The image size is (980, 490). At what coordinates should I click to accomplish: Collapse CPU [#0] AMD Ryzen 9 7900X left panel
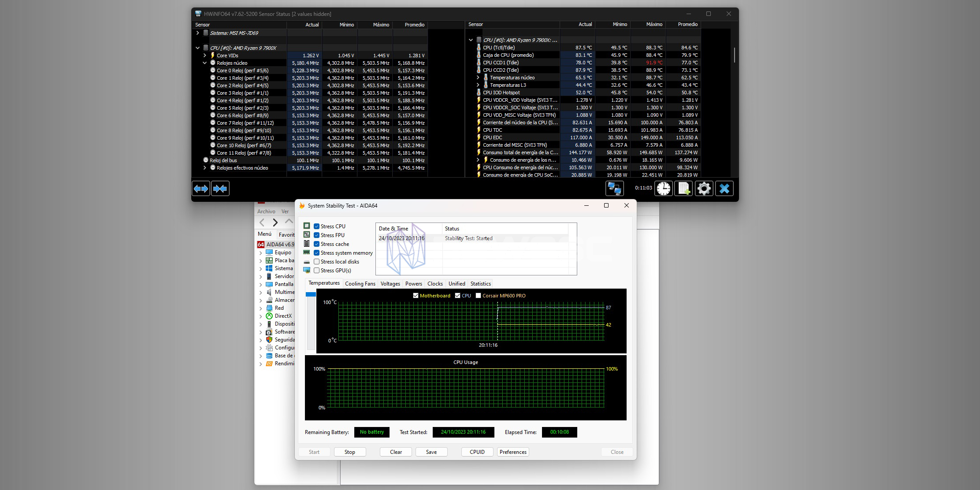[198, 48]
